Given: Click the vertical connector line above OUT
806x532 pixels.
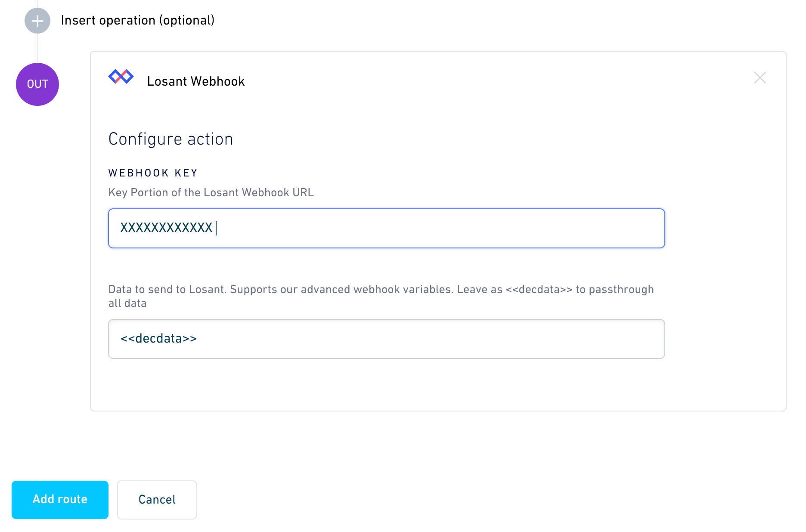Looking at the screenshot, I should [38, 48].
